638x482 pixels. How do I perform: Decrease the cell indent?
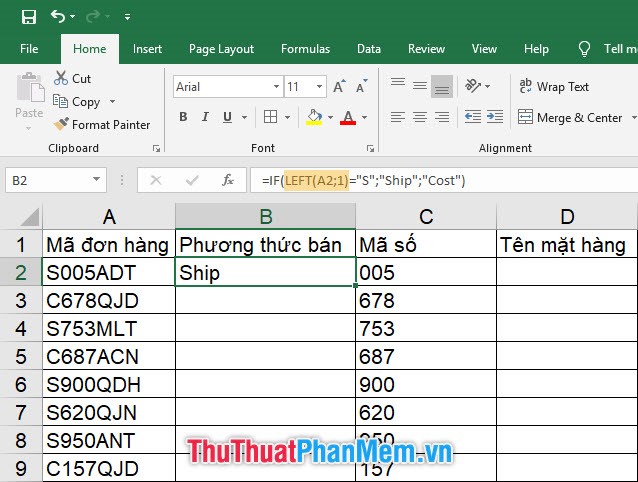(473, 117)
